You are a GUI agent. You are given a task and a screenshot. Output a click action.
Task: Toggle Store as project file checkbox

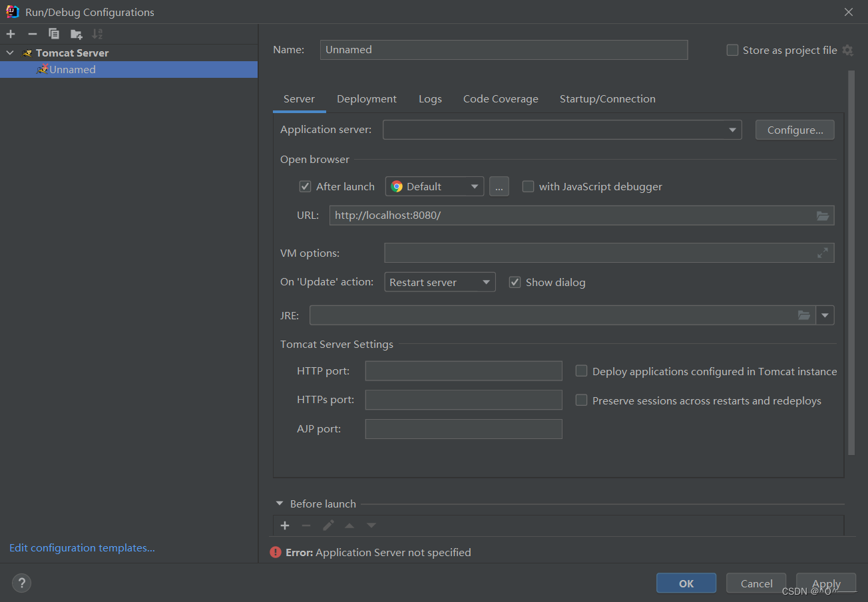(x=732, y=50)
